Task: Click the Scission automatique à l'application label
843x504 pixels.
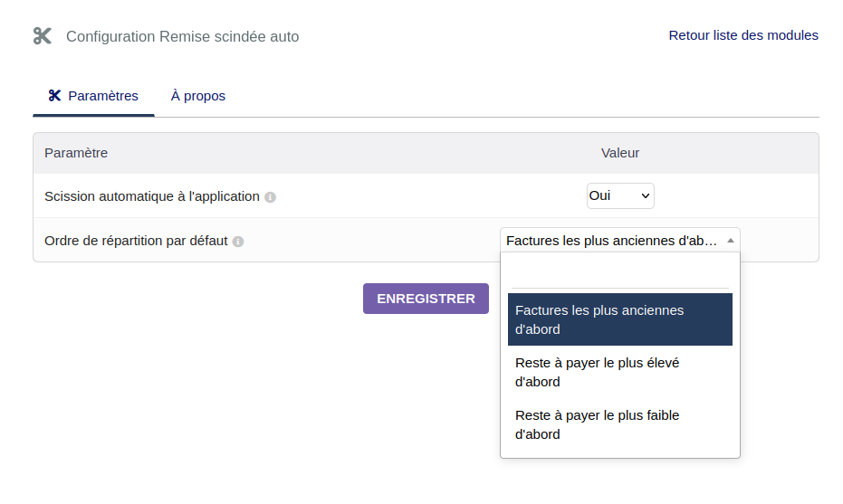Action: point(152,196)
